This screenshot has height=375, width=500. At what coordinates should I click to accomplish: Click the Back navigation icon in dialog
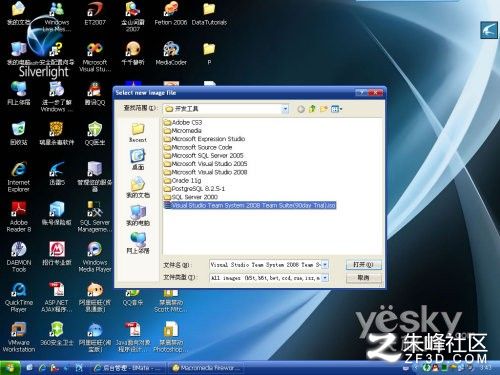click(x=301, y=109)
